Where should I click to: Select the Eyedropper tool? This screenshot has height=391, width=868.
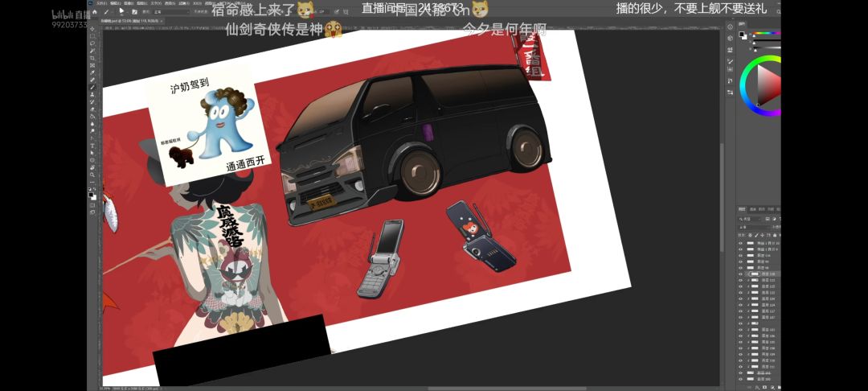point(92,72)
